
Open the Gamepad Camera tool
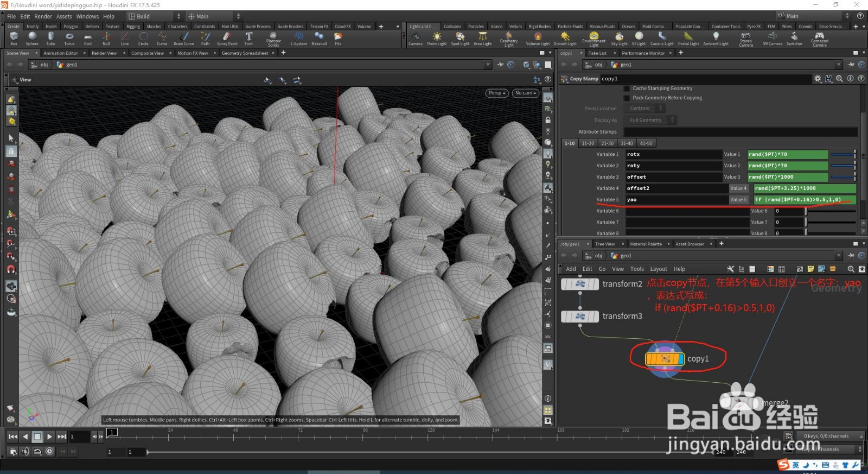(x=819, y=39)
